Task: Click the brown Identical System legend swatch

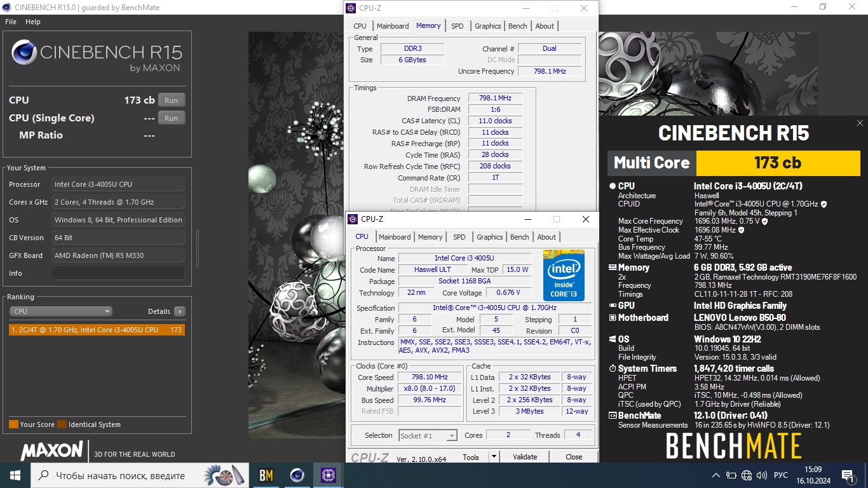Action: pos(62,424)
